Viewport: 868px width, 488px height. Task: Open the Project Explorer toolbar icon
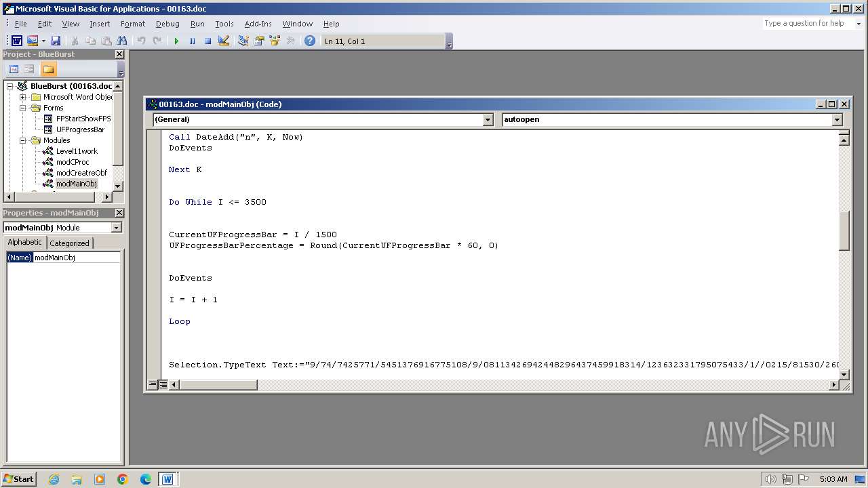point(243,41)
